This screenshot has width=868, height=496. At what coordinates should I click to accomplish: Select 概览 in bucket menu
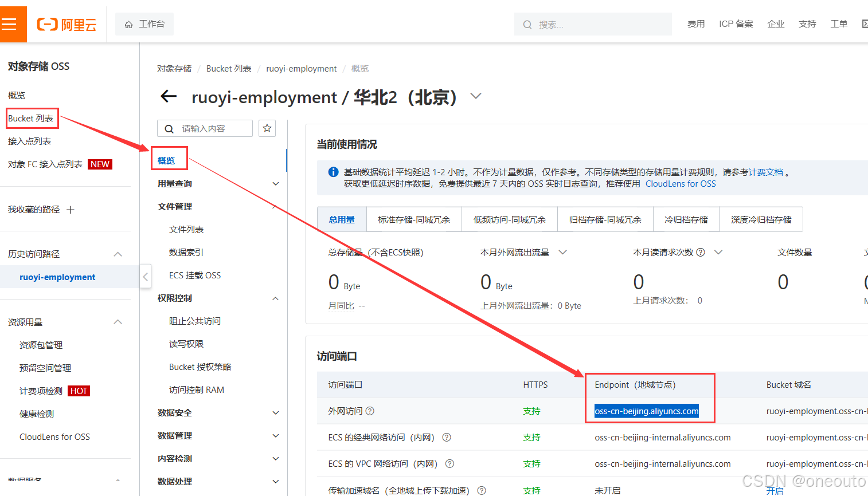(166, 160)
